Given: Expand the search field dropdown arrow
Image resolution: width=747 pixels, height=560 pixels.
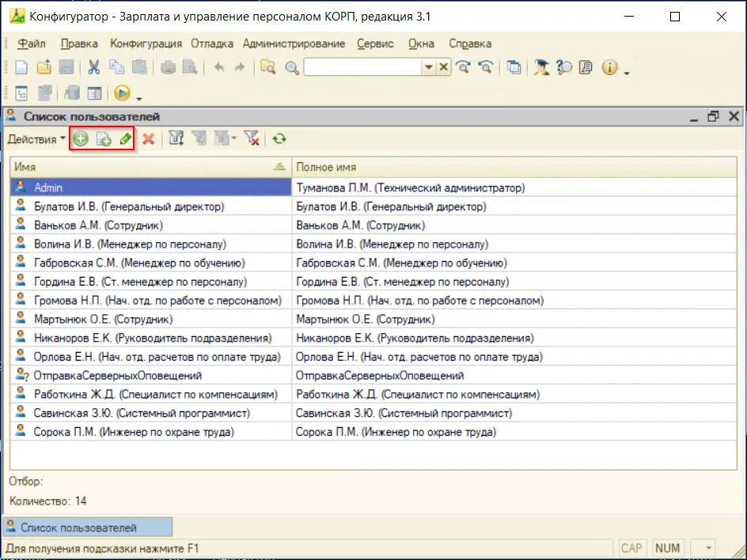Looking at the screenshot, I should (428, 68).
